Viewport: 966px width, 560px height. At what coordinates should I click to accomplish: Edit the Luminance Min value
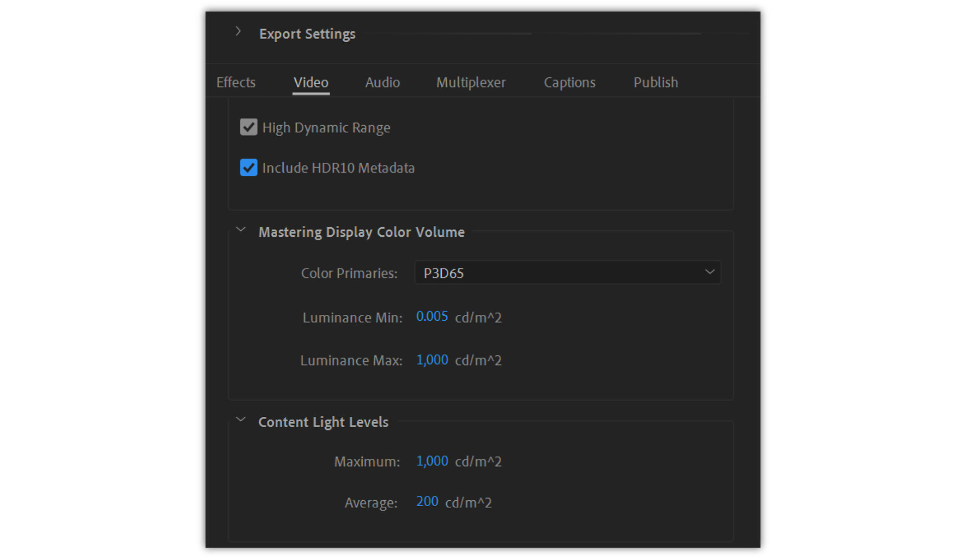coord(432,316)
